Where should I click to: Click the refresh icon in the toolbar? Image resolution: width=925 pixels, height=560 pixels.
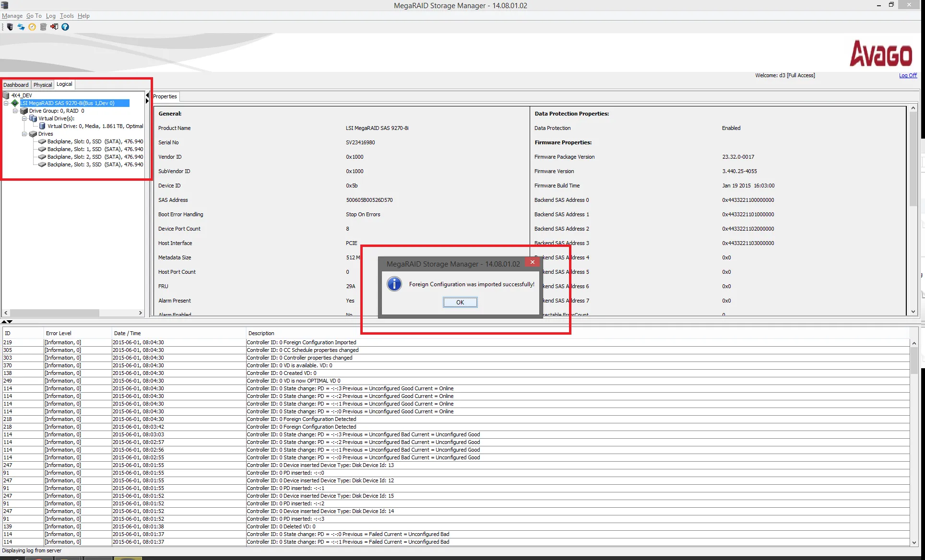coord(21,27)
